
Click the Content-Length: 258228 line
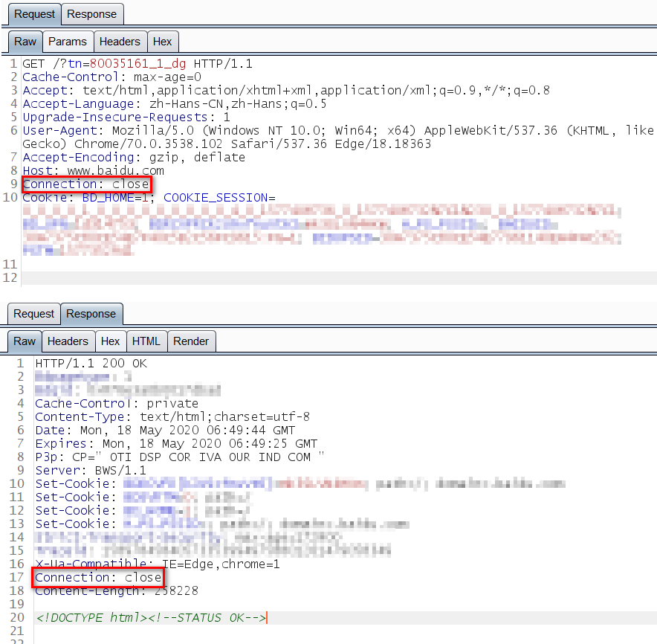[x=117, y=591]
